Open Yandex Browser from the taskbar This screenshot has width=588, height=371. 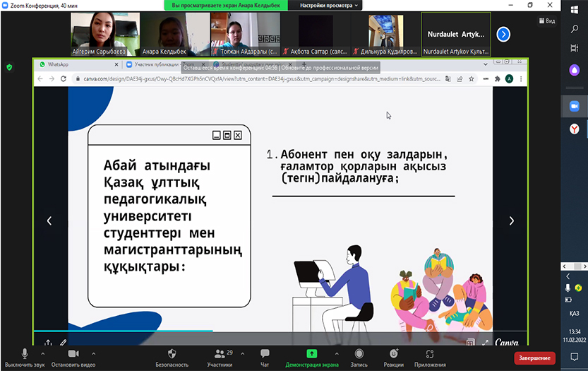[x=575, y=128]
